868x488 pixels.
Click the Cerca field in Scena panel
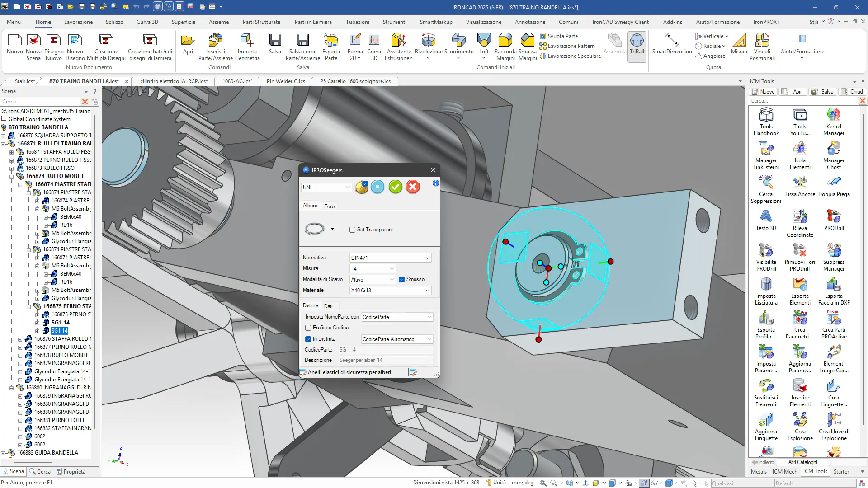tap(40, 102)
